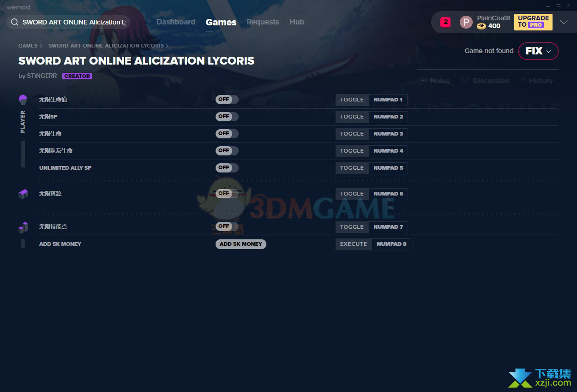577x392 pixels.
Task: Toggle 无限资源 cheat switch
Action: 227,194
